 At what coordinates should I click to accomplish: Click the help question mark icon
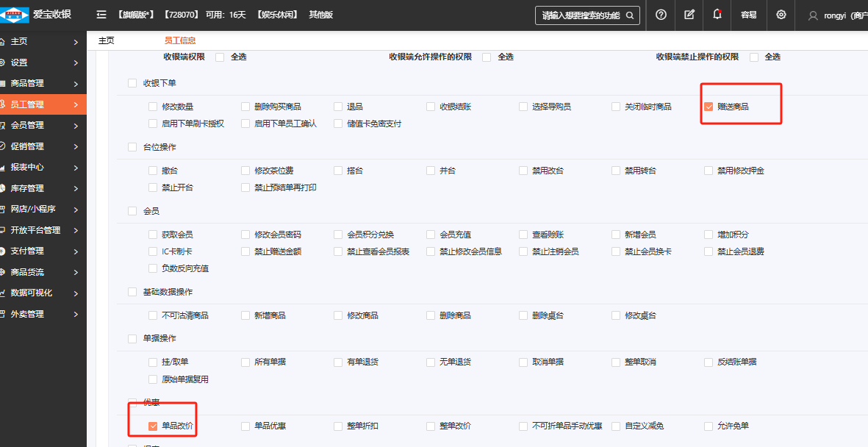tap(661, 15)
